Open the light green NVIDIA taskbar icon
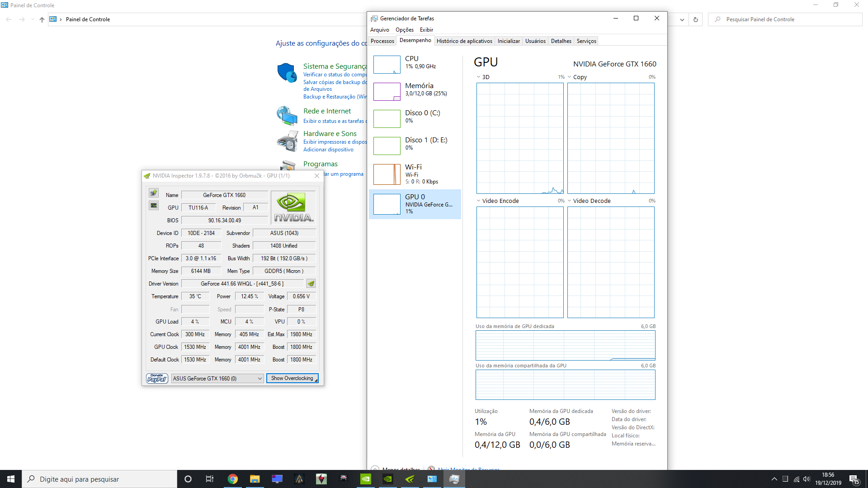Viewport: 868px width, 488px height. 365,479
